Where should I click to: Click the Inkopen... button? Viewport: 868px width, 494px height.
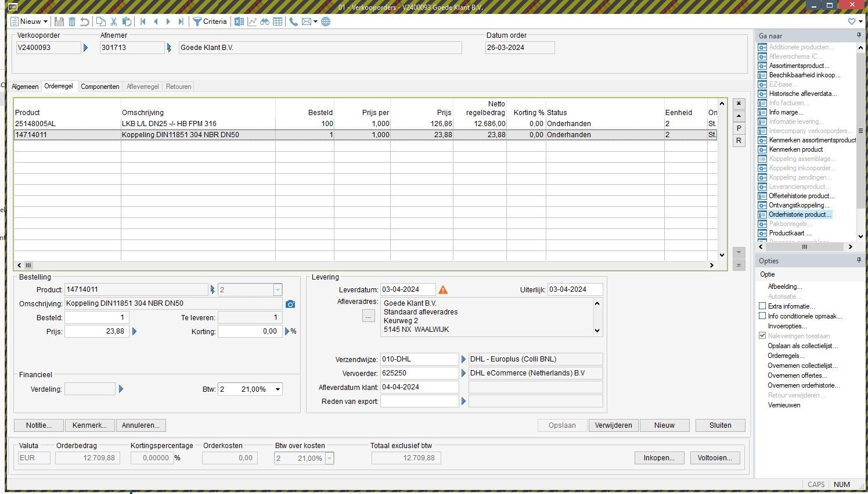(659, 458)
